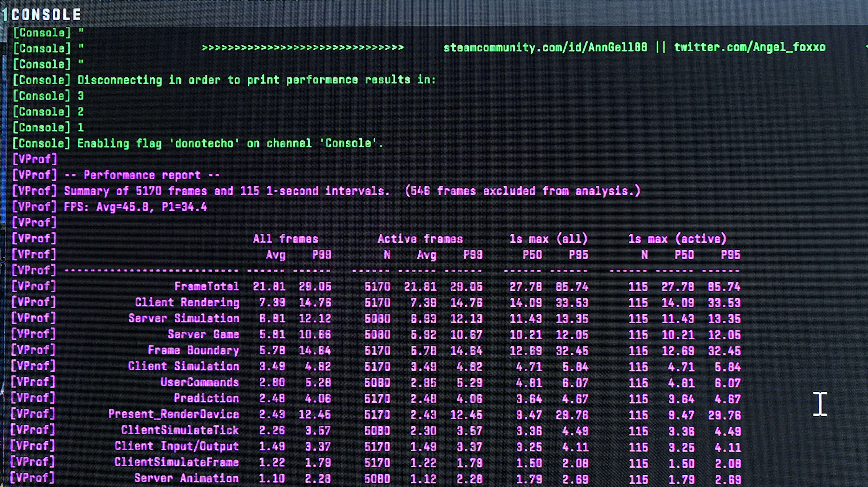Click the Frame Boundary row label
868x487 pixels.
coord(193,350)
